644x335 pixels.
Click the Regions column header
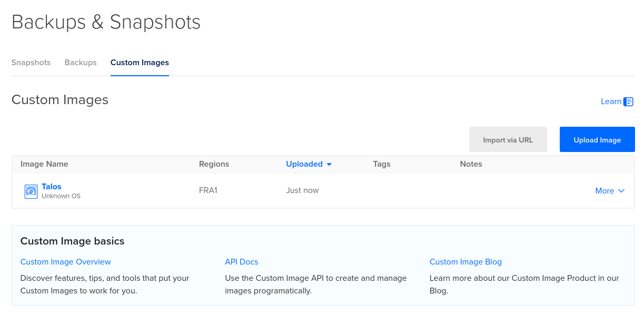[214, 164]
